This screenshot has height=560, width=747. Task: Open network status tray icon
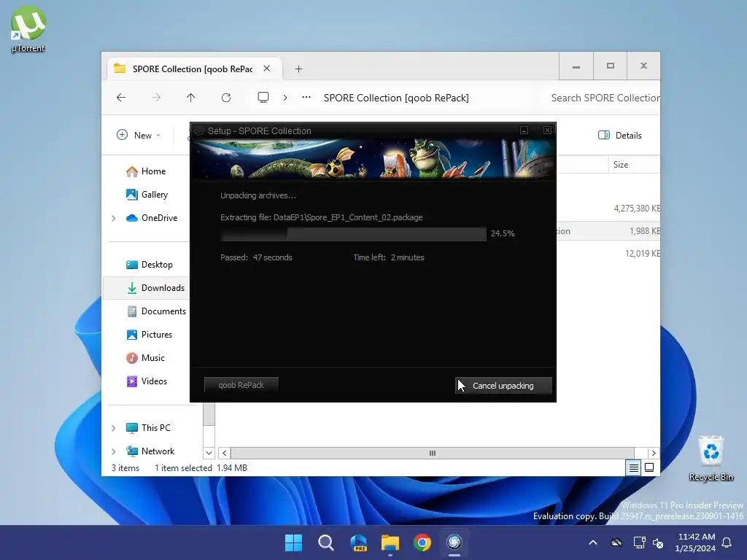click(x=639, y=542)
